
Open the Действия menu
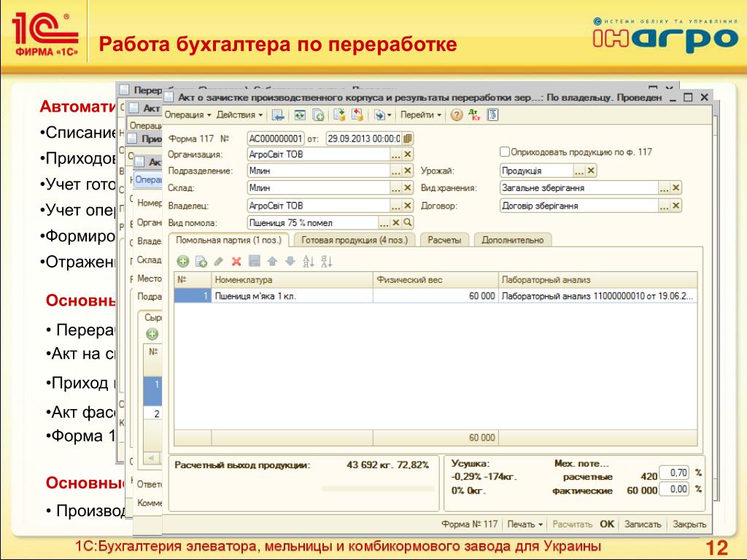coord(239,114)
